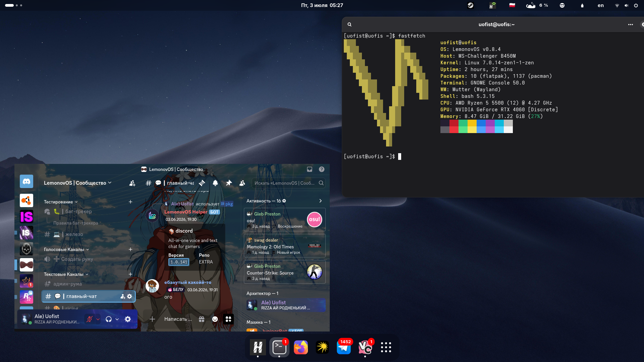This screenshot has width=644, height=362.
Task: Open the star server with notification badge
Action: tap(26, 281)
